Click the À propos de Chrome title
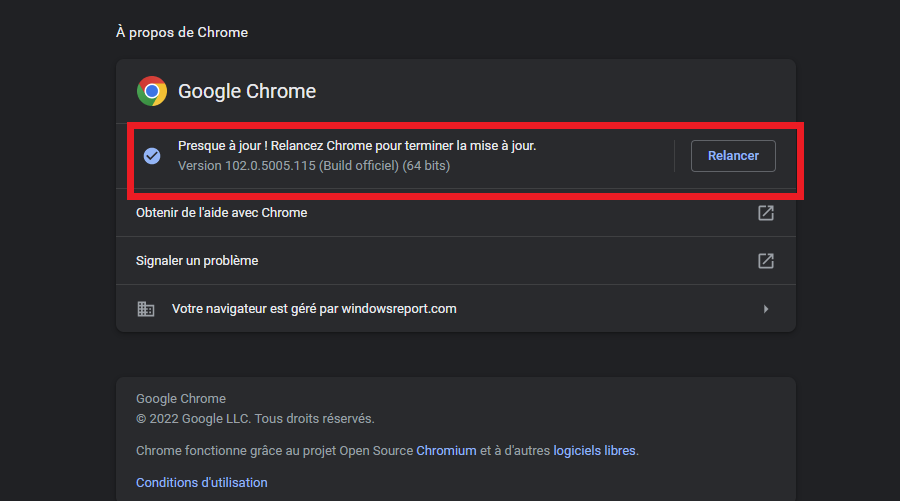The image size is (900, 501). 182,33
